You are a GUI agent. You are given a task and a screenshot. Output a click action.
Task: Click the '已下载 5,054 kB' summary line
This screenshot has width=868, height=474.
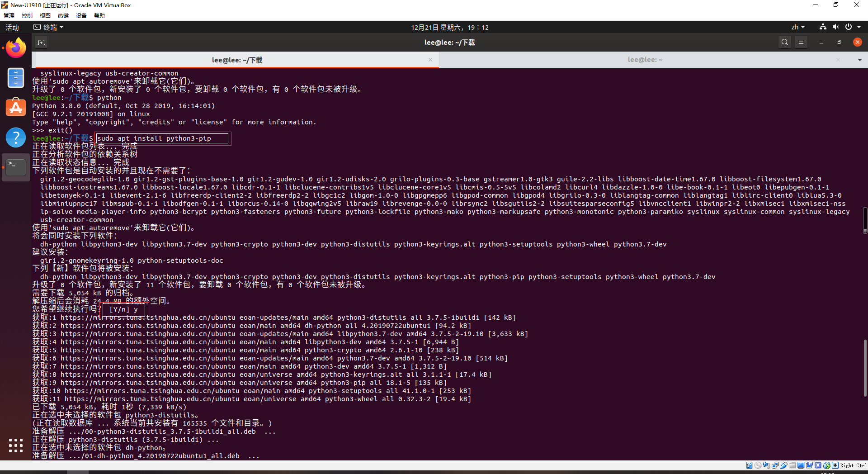[x=109, y=407]
